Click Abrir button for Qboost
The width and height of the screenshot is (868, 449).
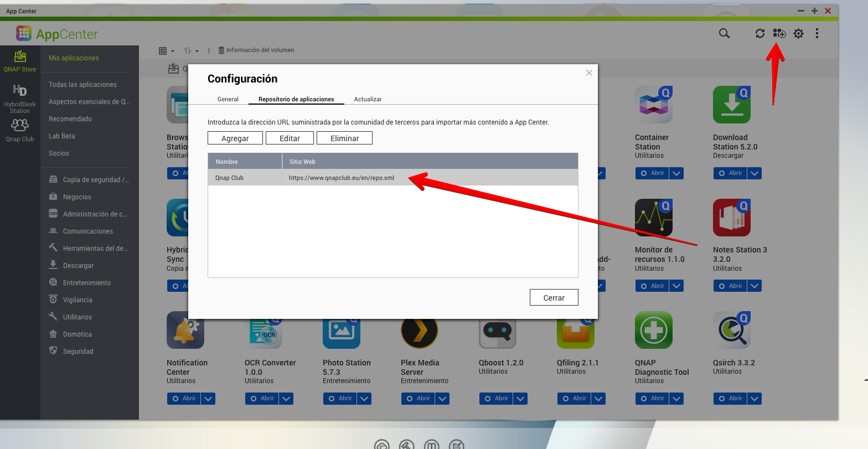[x=497, y=399]
